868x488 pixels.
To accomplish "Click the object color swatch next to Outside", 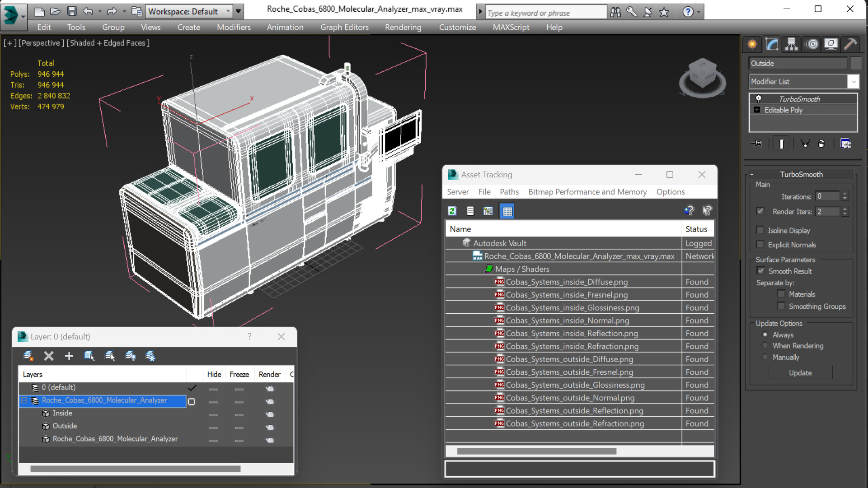I will tap(855, 63).
